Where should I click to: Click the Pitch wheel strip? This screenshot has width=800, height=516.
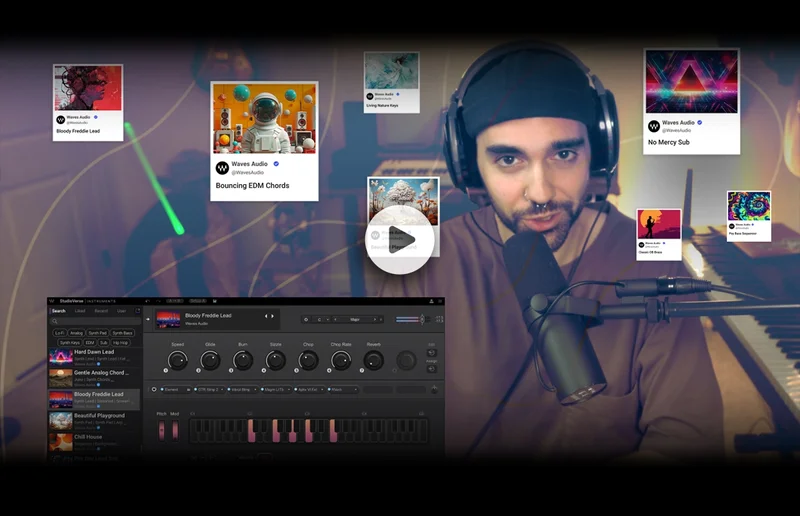pos(162,430)
